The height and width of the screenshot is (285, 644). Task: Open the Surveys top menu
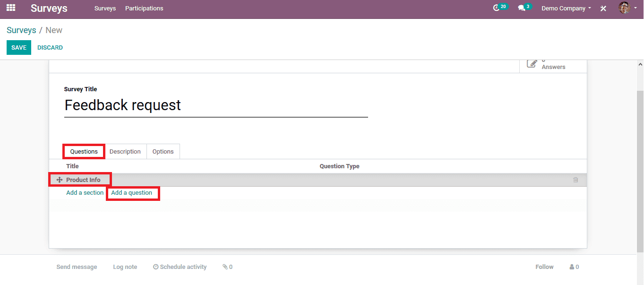105,9
